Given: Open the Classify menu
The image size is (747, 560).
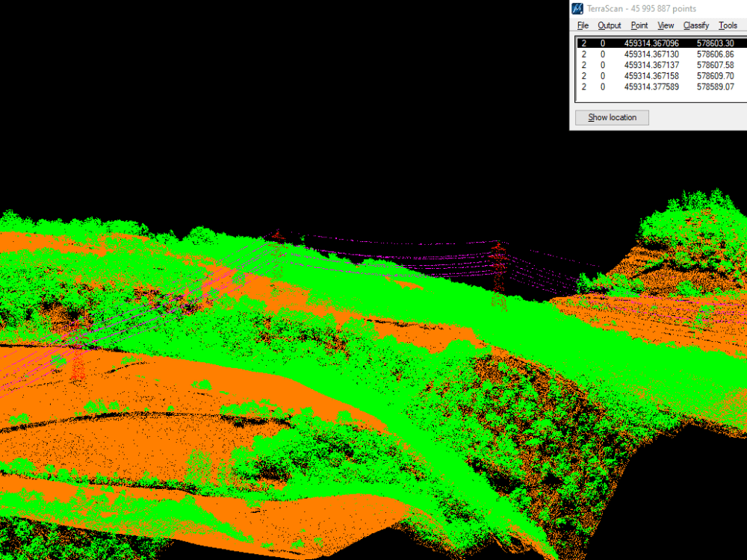Looking at the screenshot, I should (695, 25).
